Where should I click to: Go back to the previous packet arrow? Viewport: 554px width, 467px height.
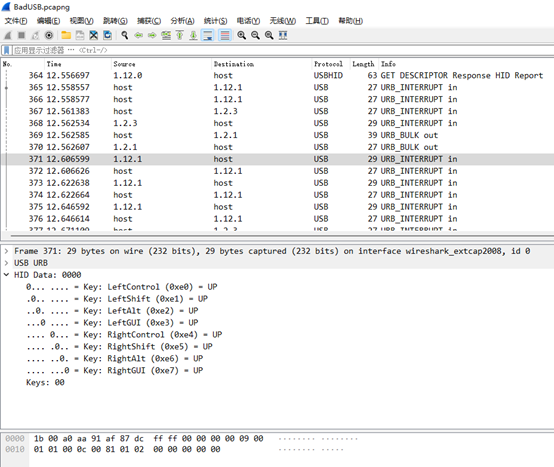click(x=138, y=35)
